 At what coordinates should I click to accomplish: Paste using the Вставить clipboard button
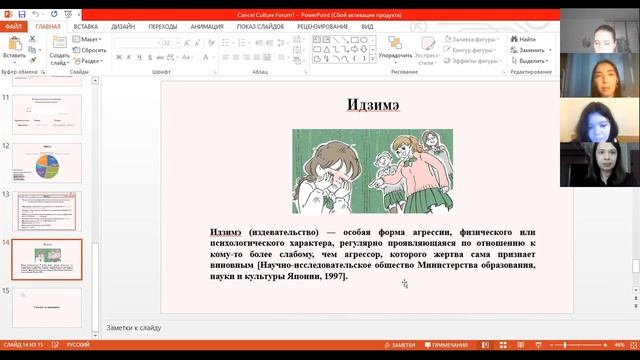point(14,49)
